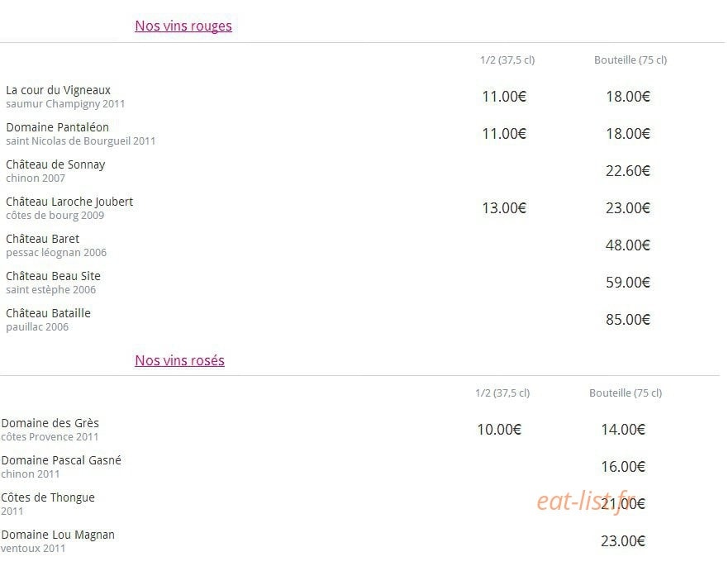Select Château de Sonnay wine name
The width and height of the screenshot is (728, 571).
pos(55,164)
